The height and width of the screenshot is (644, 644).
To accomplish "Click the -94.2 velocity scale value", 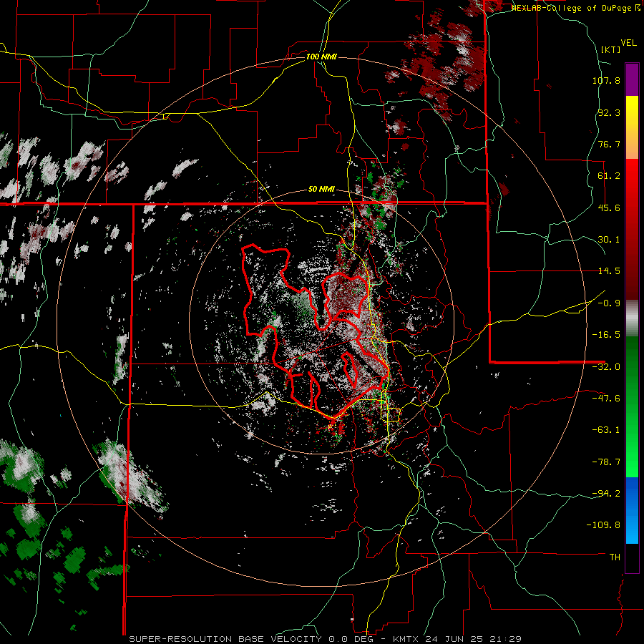I will tap(606, 493).
